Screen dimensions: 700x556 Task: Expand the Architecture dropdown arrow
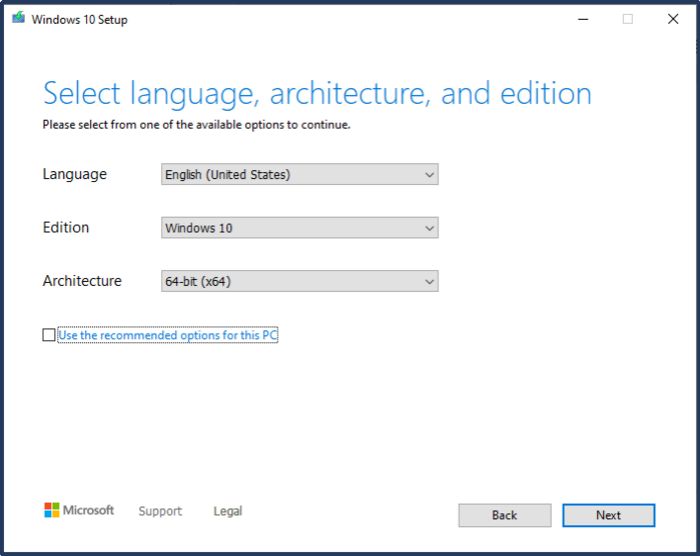[429, 282]
